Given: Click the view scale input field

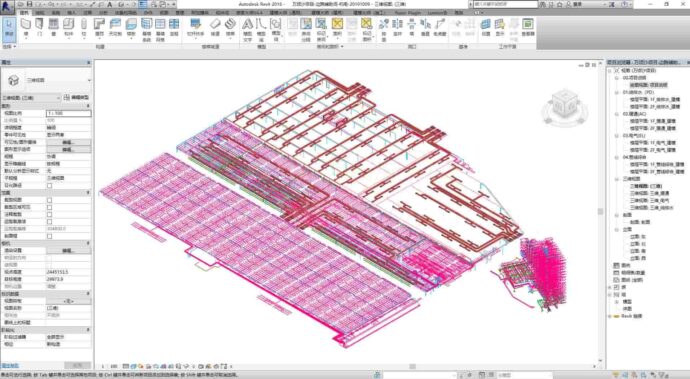Looking at the screenshot, I should click(x=69, y=113).
